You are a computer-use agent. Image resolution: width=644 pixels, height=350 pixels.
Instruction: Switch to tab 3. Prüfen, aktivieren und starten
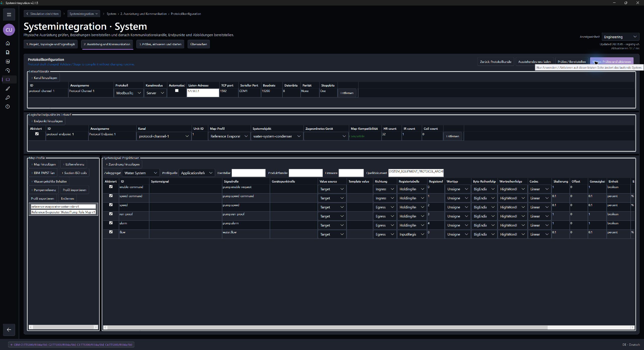coord(160,44)
